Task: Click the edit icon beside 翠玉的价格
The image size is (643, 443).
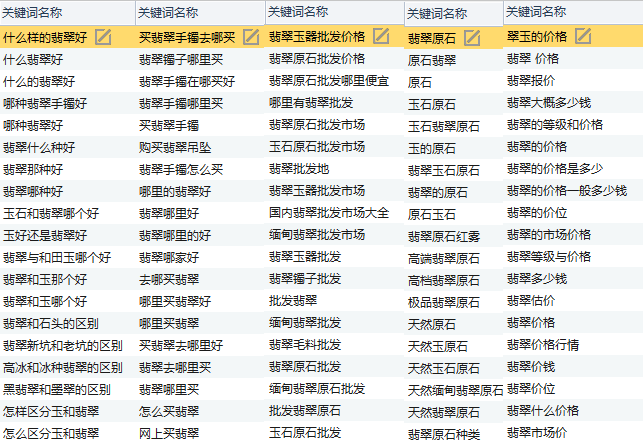Action: (583, 36)
